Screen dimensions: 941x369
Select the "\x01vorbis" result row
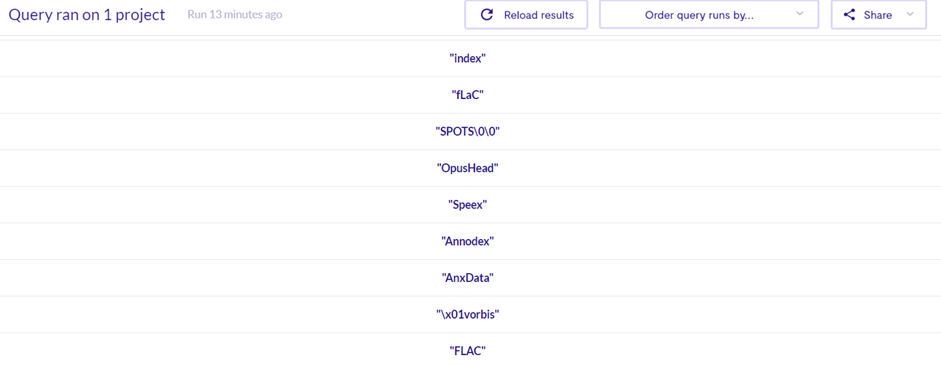(467, 314)
